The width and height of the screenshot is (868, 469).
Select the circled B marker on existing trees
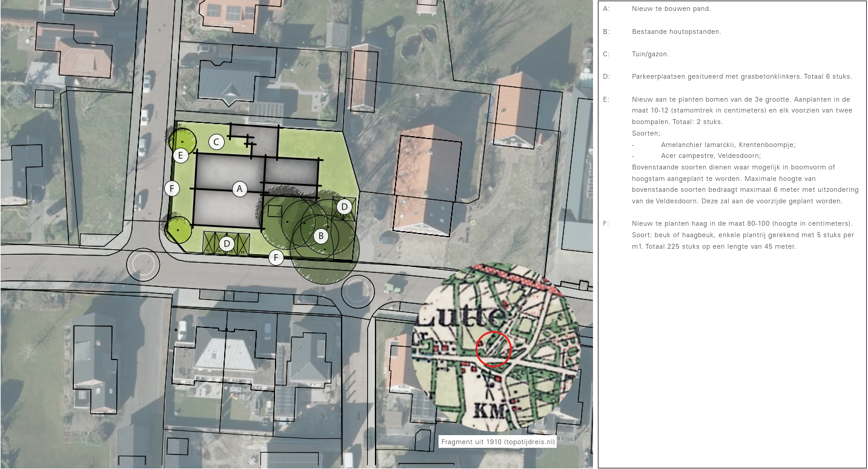[x=321, y=235]
